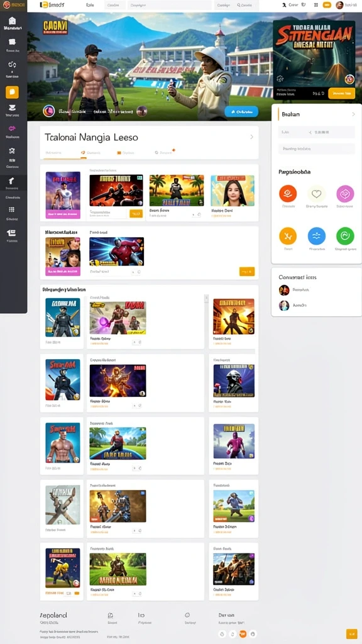Open the orange round icon in the right panel
This screenshot has height=644, width=362.
pyautogui.click(x=288, y=236)
